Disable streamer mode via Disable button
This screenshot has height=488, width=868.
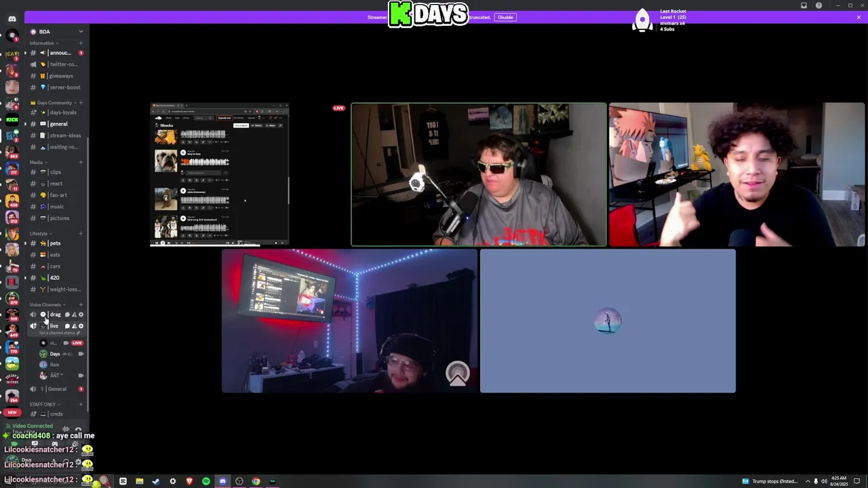(505, 17)
